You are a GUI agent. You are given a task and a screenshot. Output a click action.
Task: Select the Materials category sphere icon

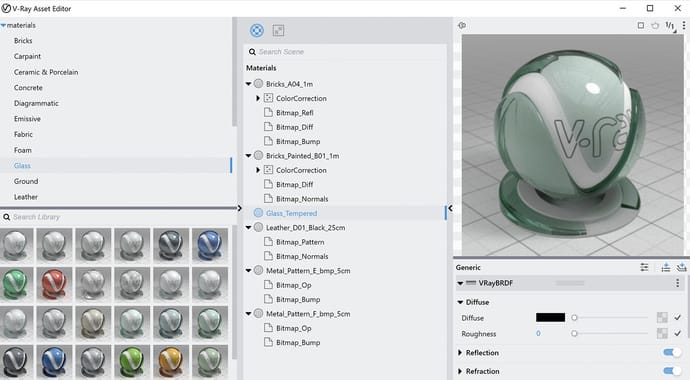pos(257,30)
